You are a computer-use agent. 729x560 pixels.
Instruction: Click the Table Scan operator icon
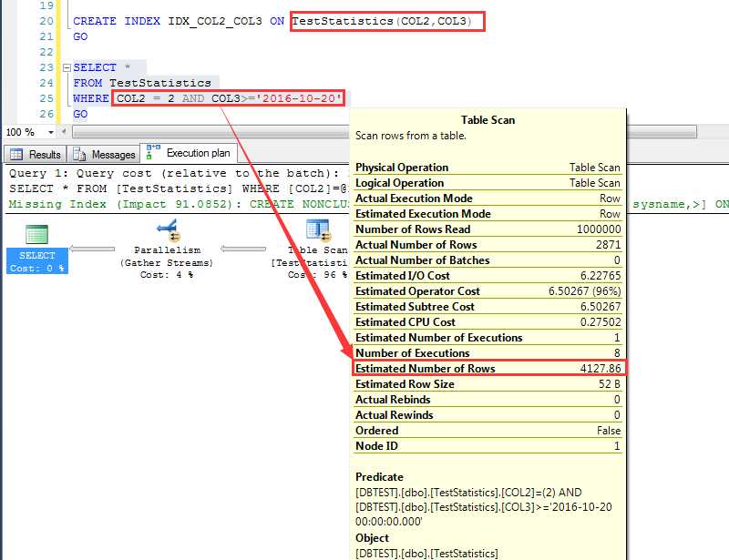point(318,231)
